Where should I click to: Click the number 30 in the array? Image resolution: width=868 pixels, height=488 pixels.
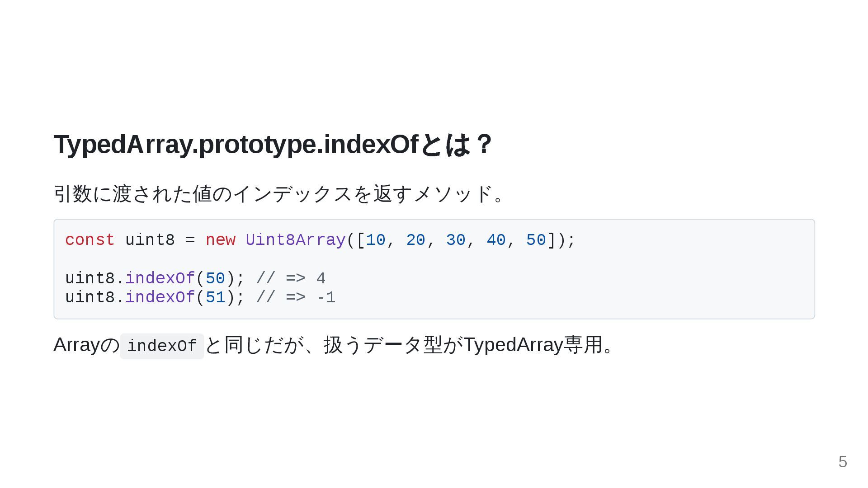tap(456, 240)
